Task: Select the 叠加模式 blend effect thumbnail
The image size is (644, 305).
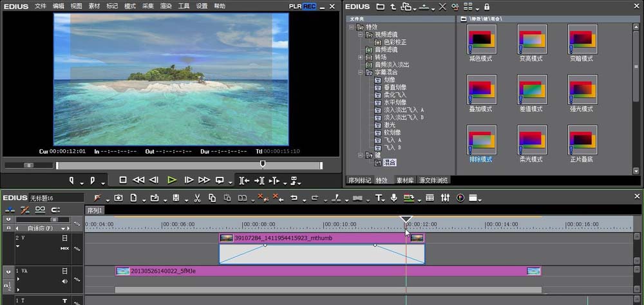Action: [480, 89]
